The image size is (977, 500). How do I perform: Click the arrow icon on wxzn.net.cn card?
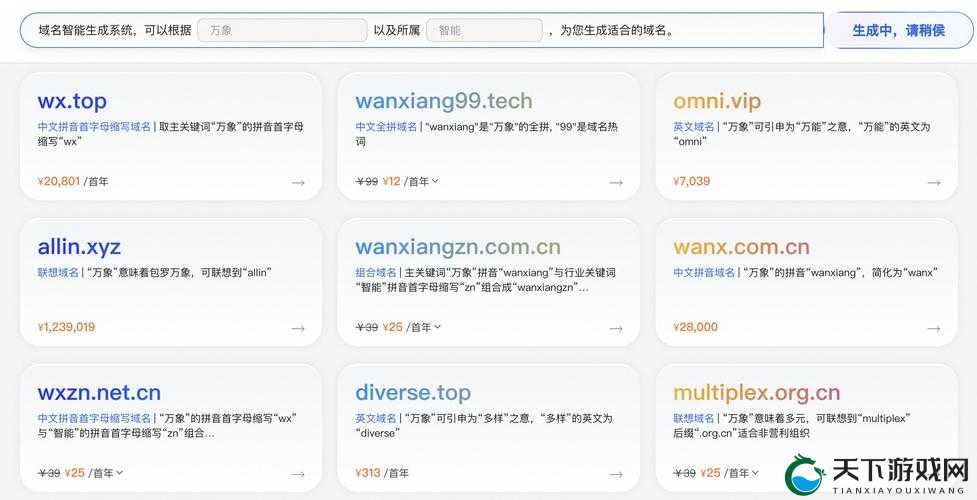click(298, 474)
